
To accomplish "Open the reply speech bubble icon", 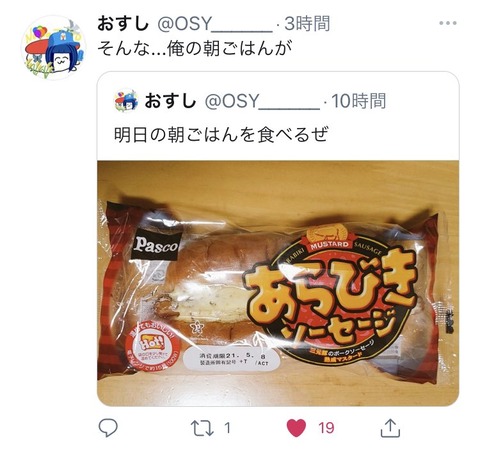I will pos(108,428).
